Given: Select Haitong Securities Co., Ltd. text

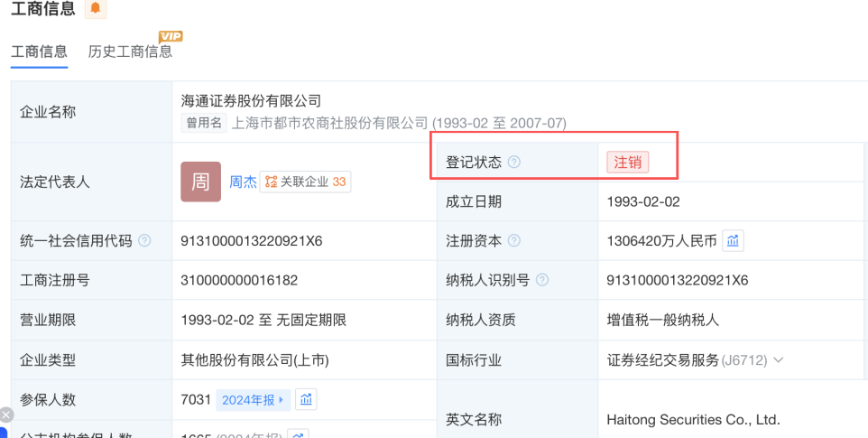Looking at the screenshot, I should tap(694, 420).
